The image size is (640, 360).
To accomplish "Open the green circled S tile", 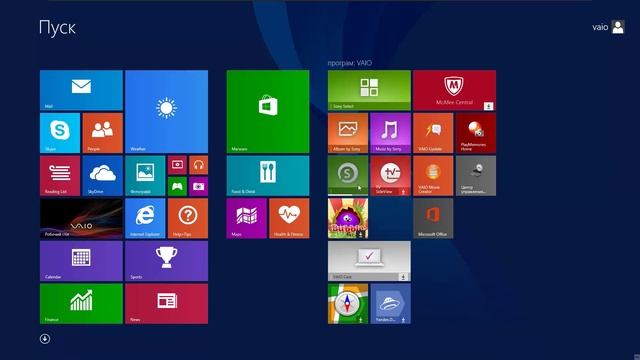I will [x=348, y=176].
